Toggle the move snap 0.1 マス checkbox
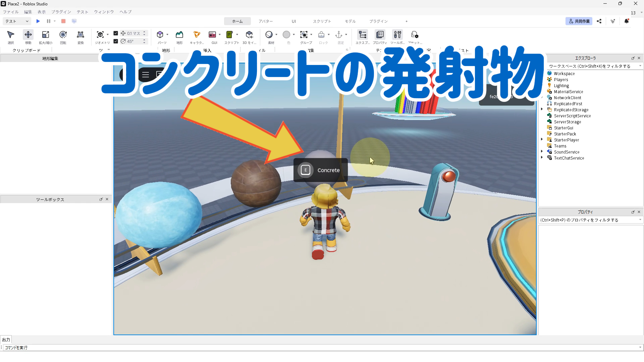 coord(116,33)
